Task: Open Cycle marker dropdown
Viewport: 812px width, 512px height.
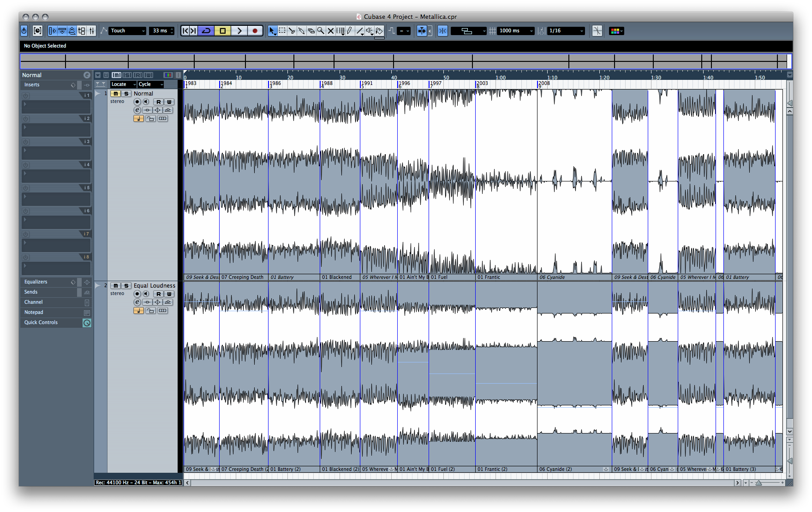Action: [151, 84]
